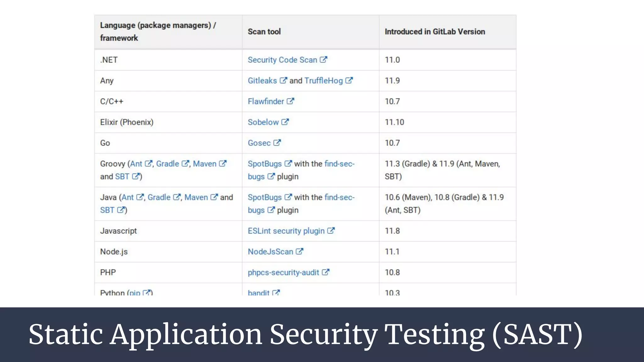Open Ant link in Java row

tap(128, 197)
